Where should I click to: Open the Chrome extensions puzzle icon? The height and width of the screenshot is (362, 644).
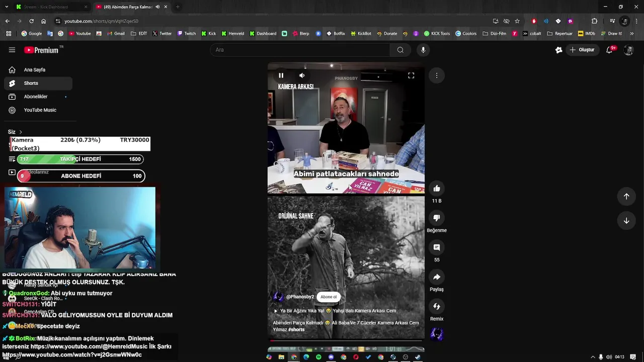coord(594,21)
